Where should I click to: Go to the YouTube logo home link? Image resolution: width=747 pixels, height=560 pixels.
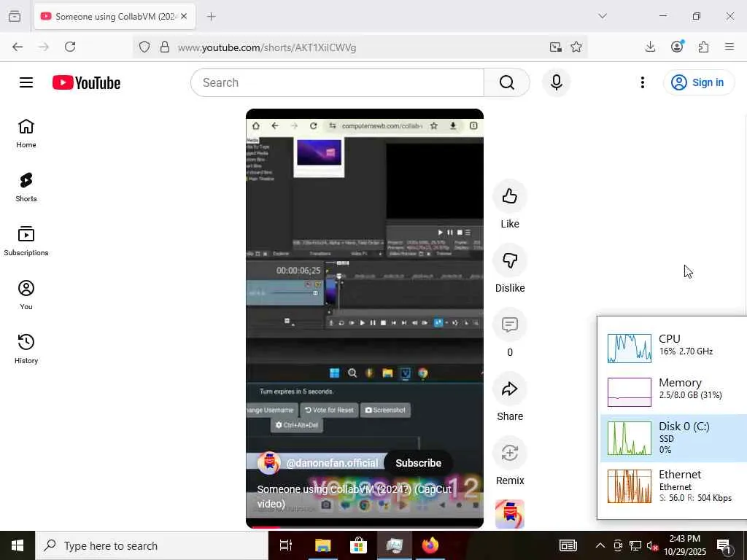coord(86,82)
